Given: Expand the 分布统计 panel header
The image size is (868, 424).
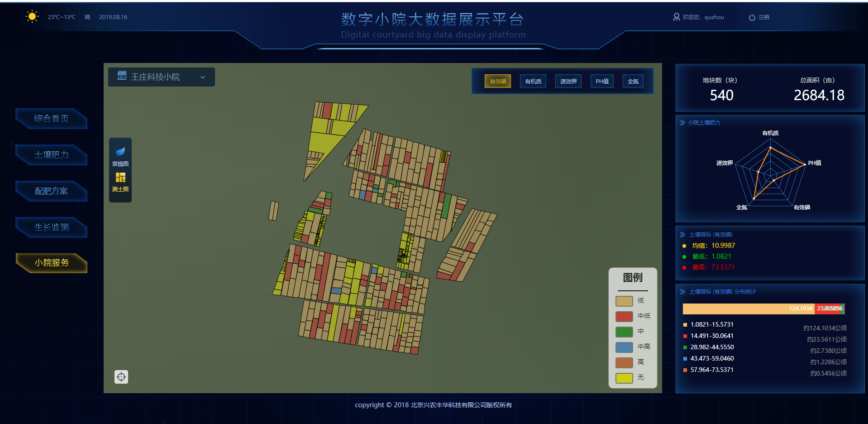Looking at the screenshot, I should (722, 292).
